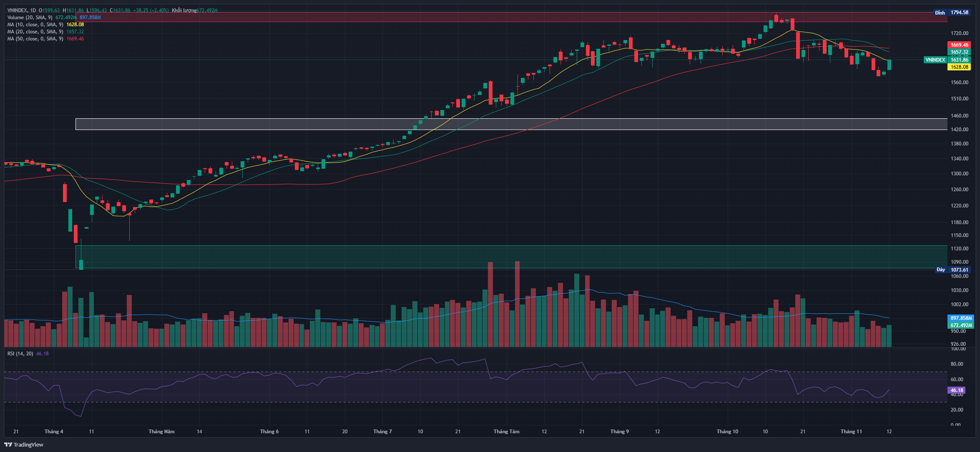Click the purple 46.18 RSI value tag
The image size is (980, 452).
point(957,390)
